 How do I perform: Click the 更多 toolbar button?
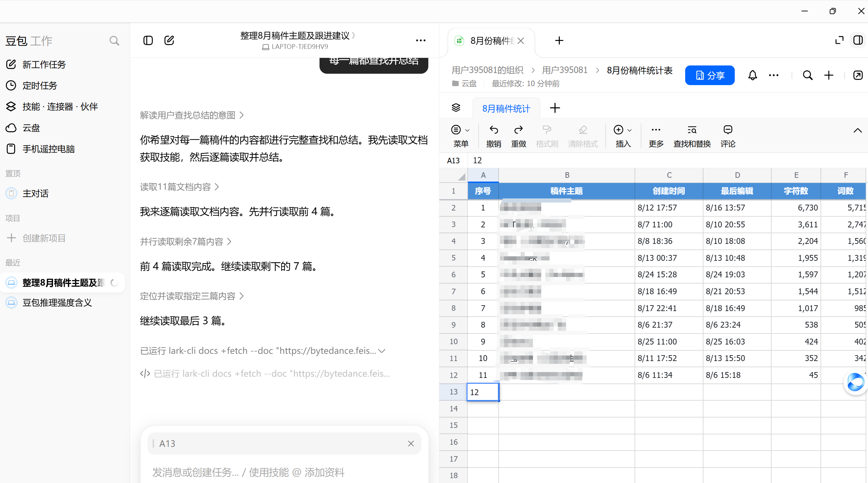pos(656,136)
